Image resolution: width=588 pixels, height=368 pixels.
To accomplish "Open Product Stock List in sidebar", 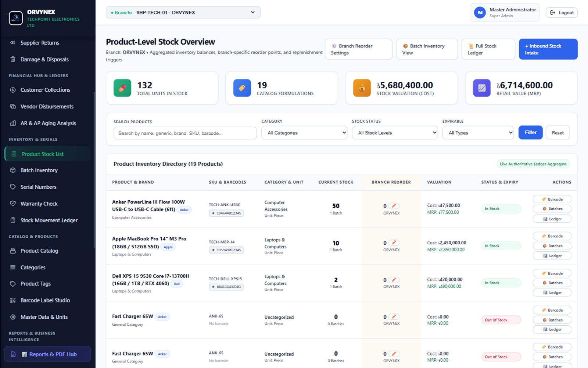I will pyautogui.click(x=47, y=154).
